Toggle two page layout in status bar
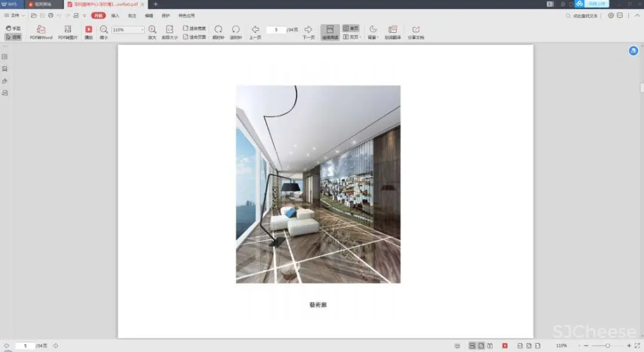 tap(489, 346)
